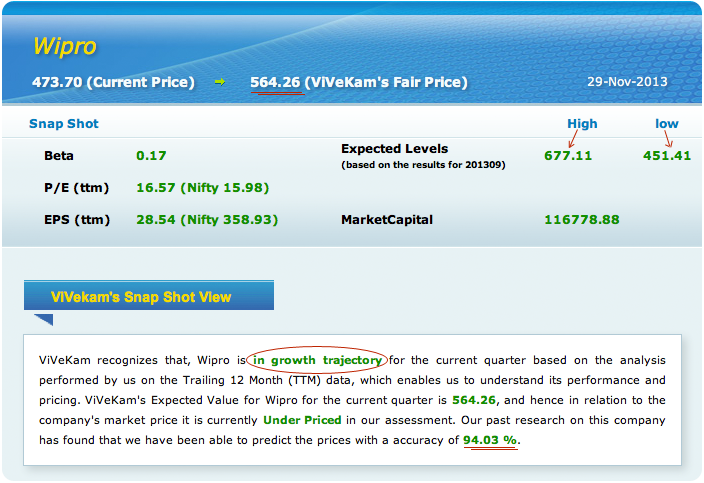704x483 pixels.
Task: Click Trailing 12 Month (TTM) in the paragraph
Action: coord(252,380)
